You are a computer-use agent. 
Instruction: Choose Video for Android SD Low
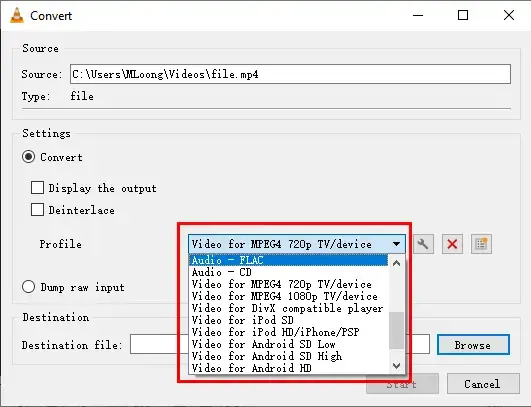tap(288, 344)
